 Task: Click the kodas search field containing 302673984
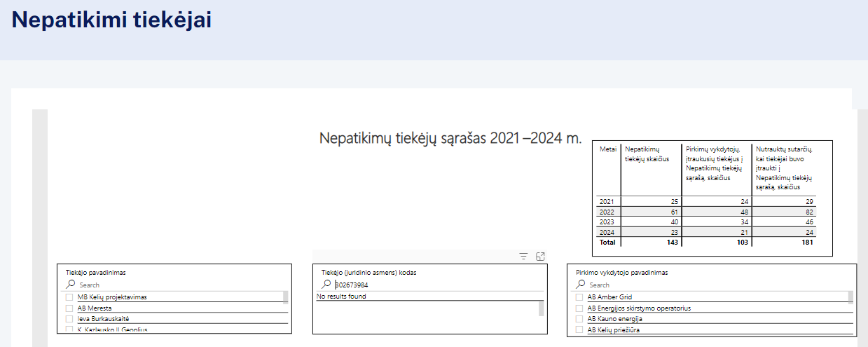click(x=420, y=285)
